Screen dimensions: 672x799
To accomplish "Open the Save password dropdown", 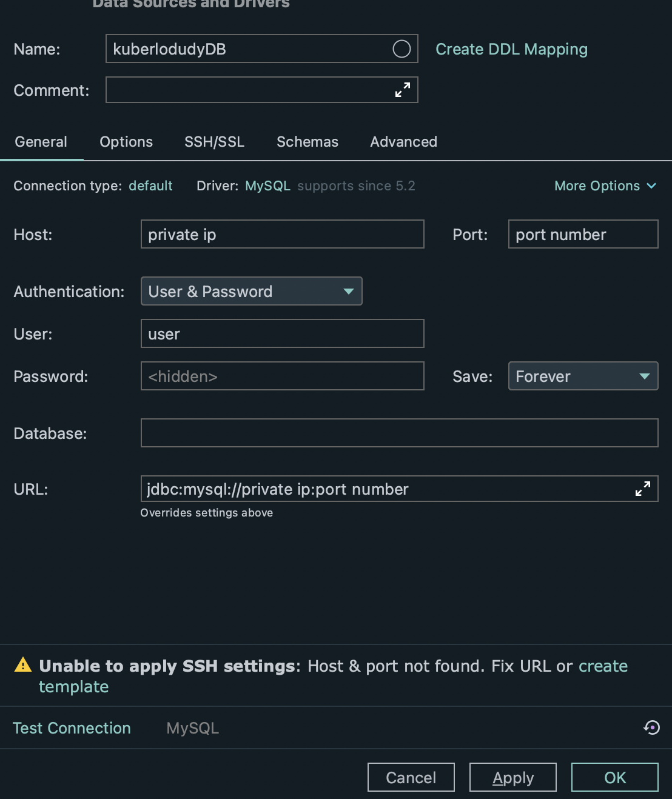I will pyautogui.click(x=582, y=376).
